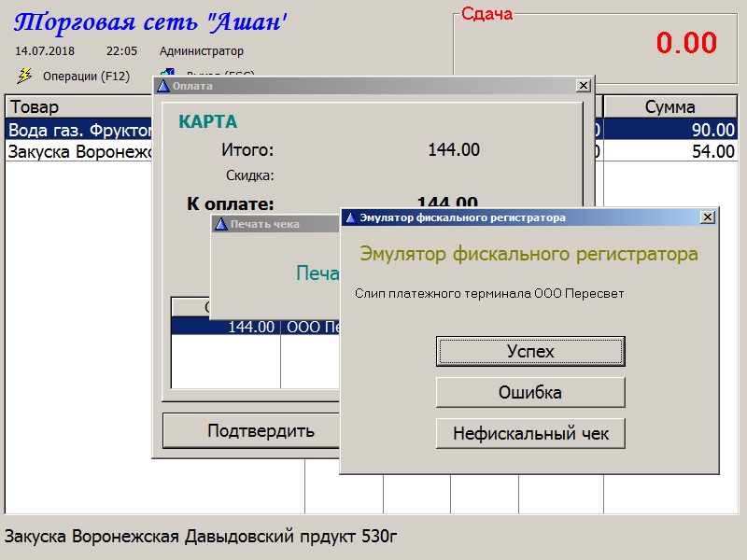Click the lightning Operations icon
The image size is (747, 560).
pos(24,76)
